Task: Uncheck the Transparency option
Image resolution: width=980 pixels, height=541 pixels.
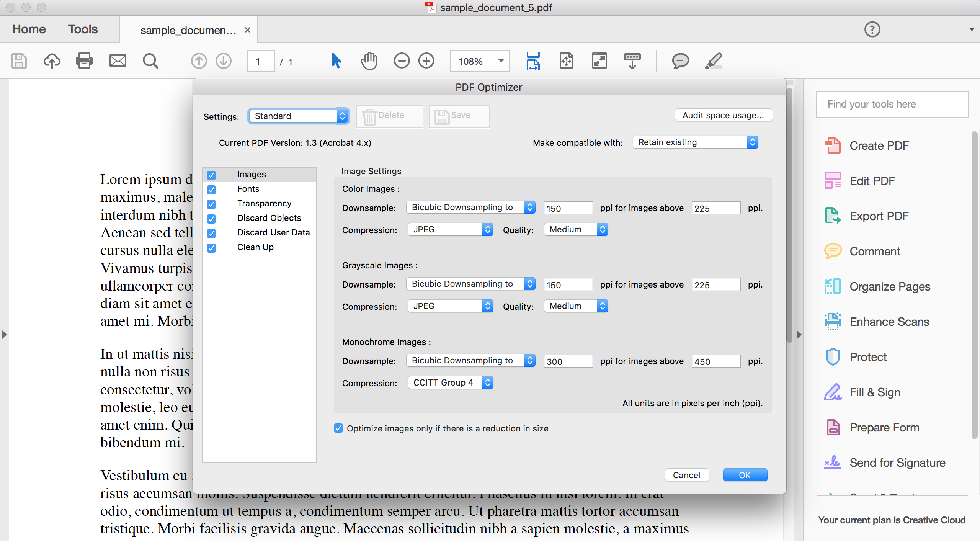Action: 211,204
